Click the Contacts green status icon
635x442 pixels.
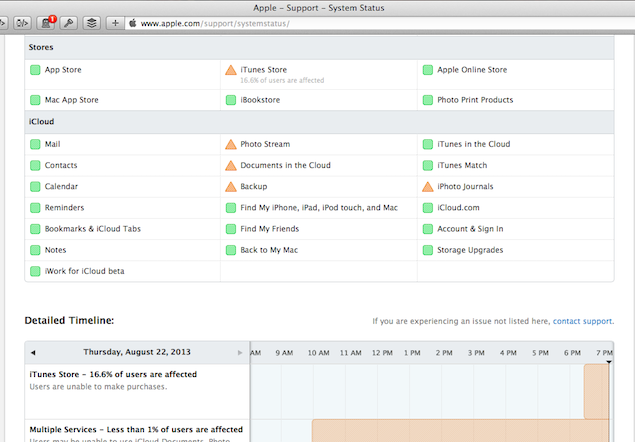tap(35, 165)
